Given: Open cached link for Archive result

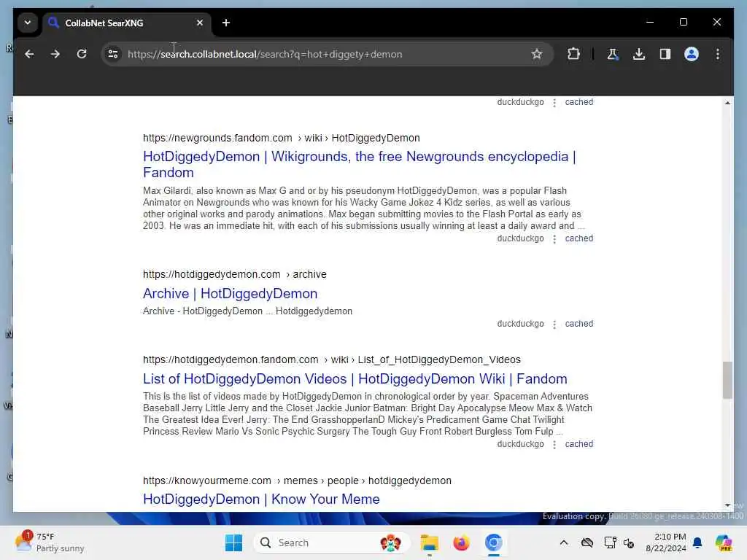Looking at the screenshot, I should point(578,324).
